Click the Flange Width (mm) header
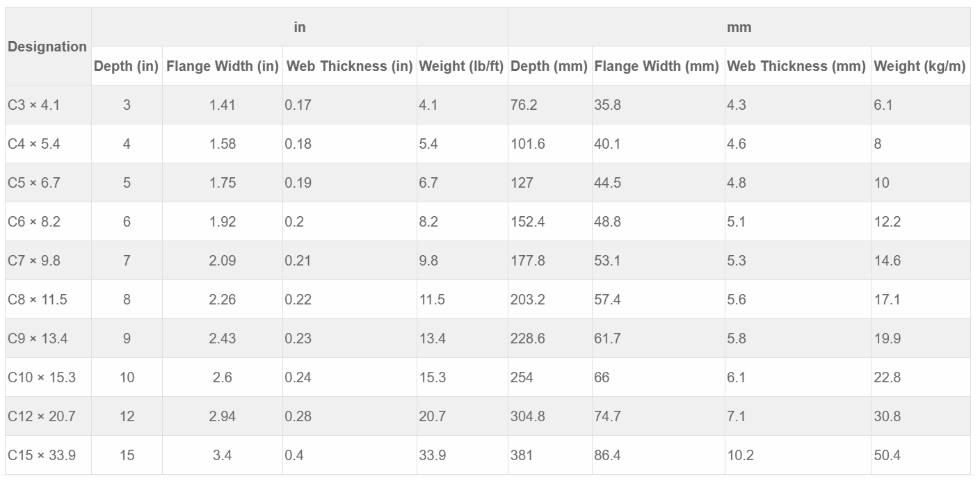This screenshot has width=980, height=481. point(658,66)
